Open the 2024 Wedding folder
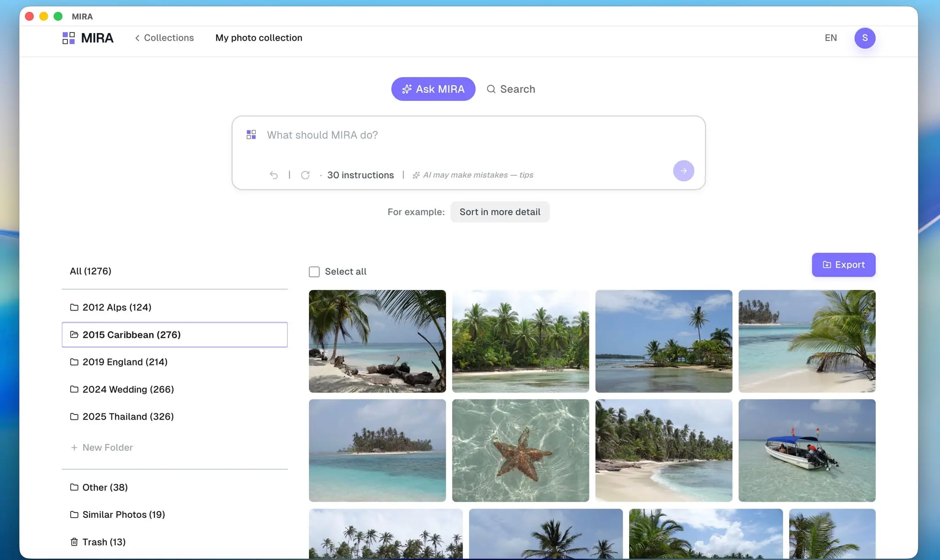 (x=174, y=389)
